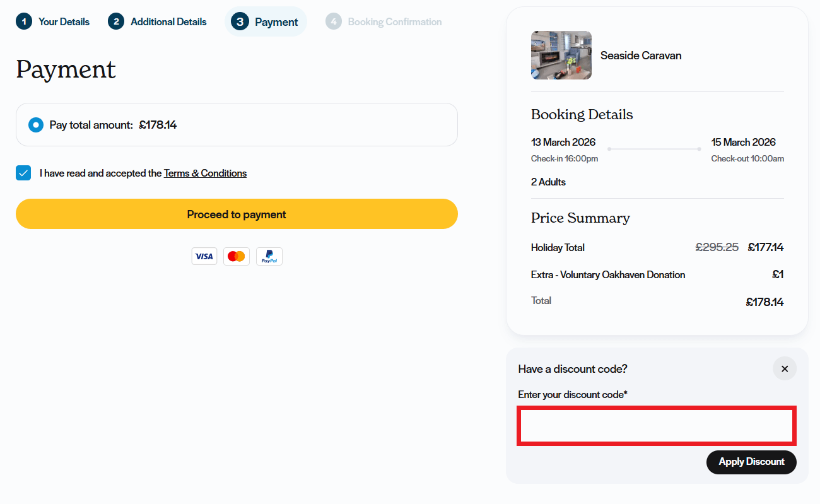820x504 pixels.
Task: Go back to the Your Details step
Action: [64, 21]
